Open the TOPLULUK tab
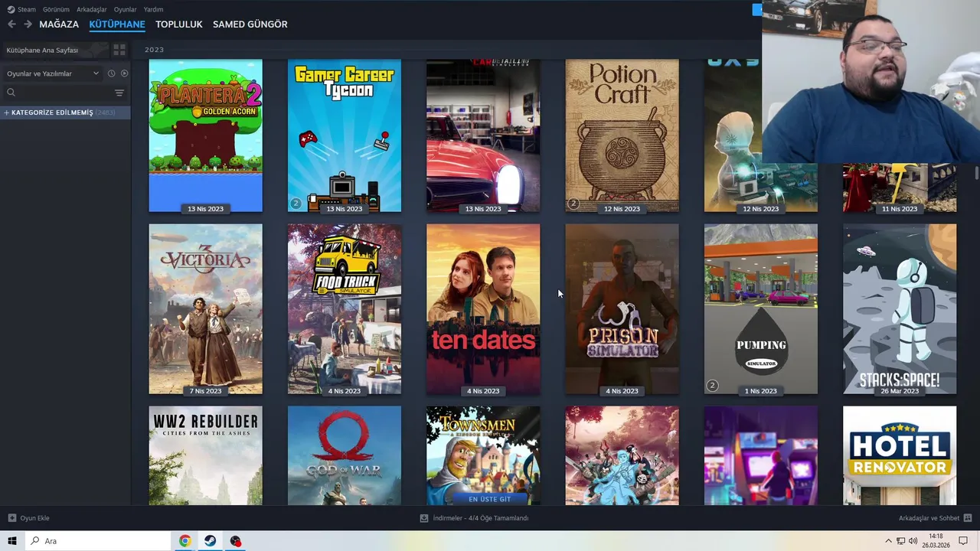The width and height of the screenshot is (980, 551). coord(179,24)
